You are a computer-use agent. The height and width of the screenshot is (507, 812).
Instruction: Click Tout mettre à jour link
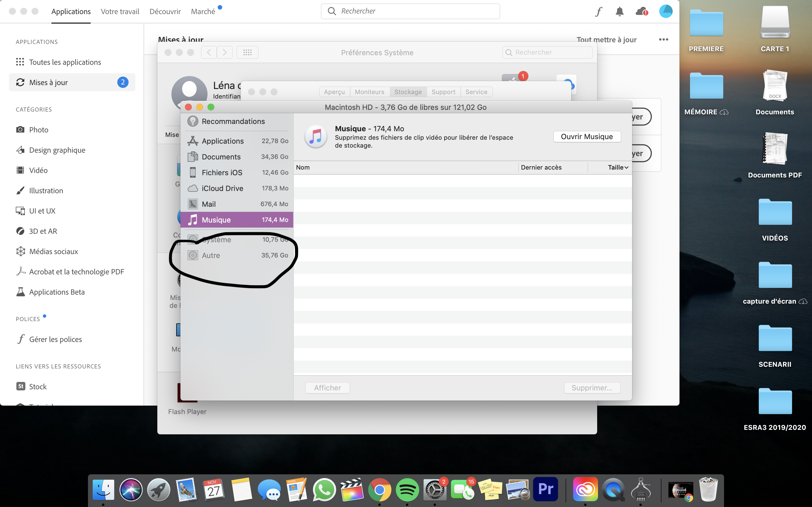click(606, 39)
